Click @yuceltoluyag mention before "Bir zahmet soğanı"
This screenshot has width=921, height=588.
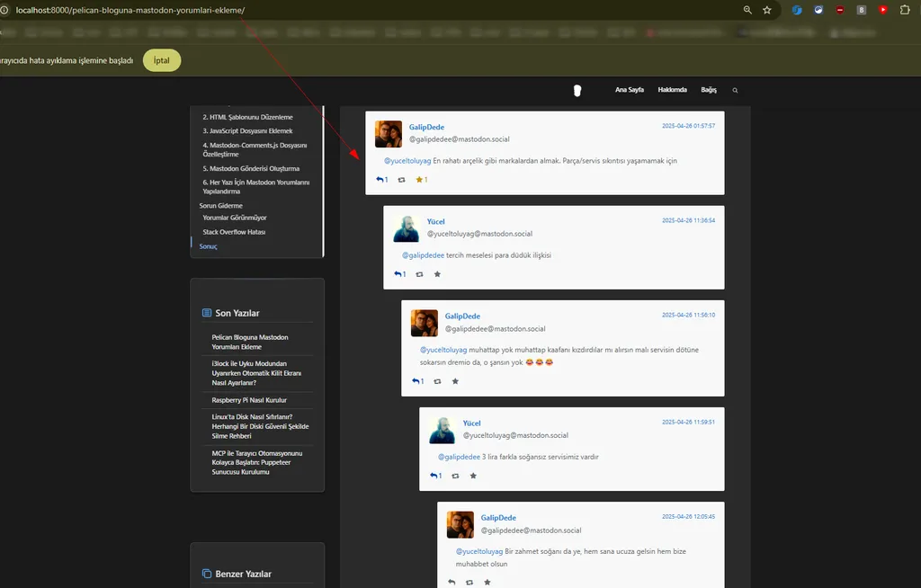point(479,551)
